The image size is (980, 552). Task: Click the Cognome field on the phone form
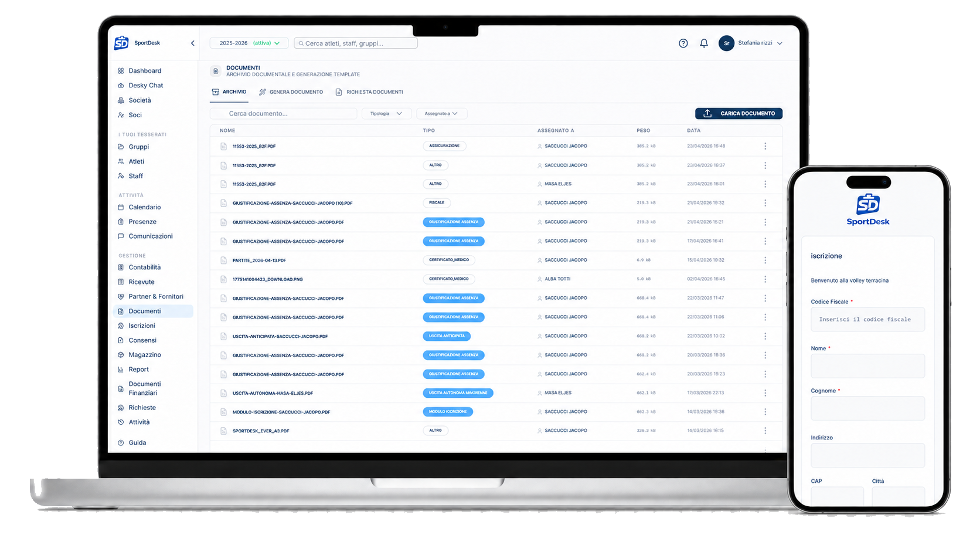tap(867, 408)
